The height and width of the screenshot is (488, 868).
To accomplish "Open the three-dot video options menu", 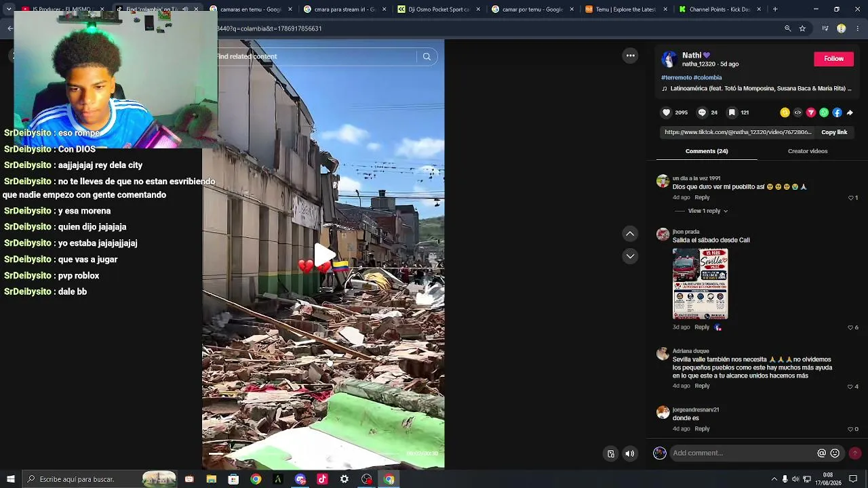I will [x=630, y=56].
